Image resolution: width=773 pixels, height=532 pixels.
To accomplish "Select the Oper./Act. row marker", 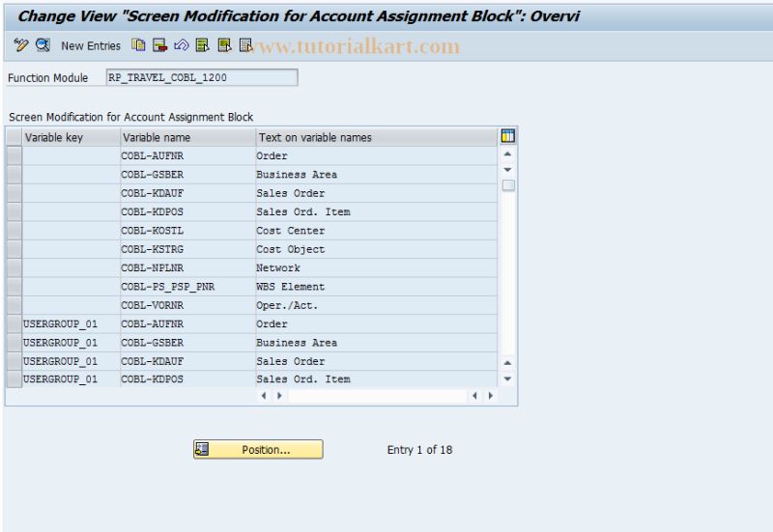I will pos(14,305).
